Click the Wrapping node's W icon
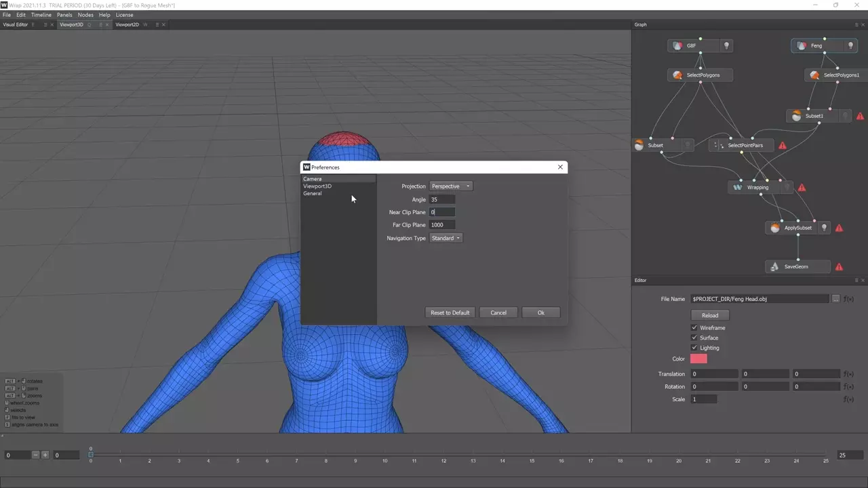 pos(738,188)
